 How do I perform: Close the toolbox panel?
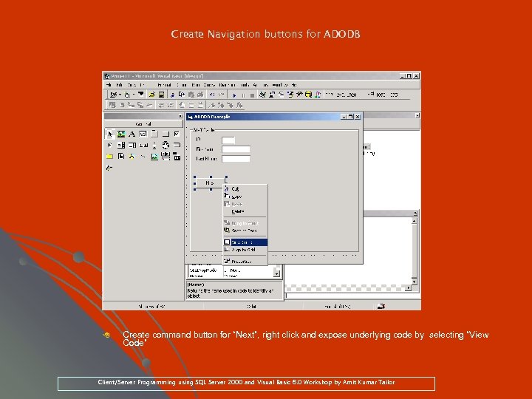[180, 116]
